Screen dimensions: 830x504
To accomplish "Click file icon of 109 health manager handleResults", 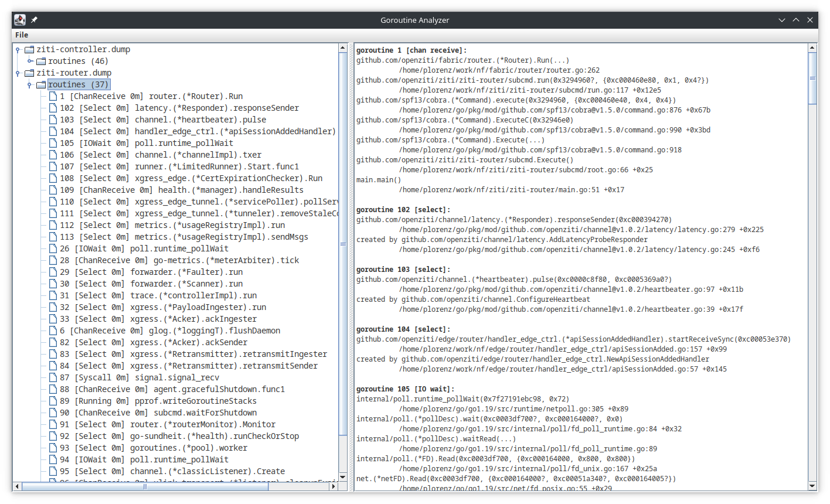I will (53, 190).
